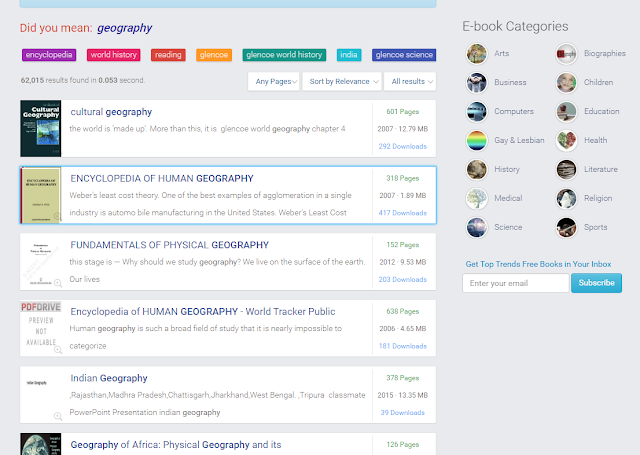Click the Education category label
This screenshot has height=455, width=640.
point(601,111)
